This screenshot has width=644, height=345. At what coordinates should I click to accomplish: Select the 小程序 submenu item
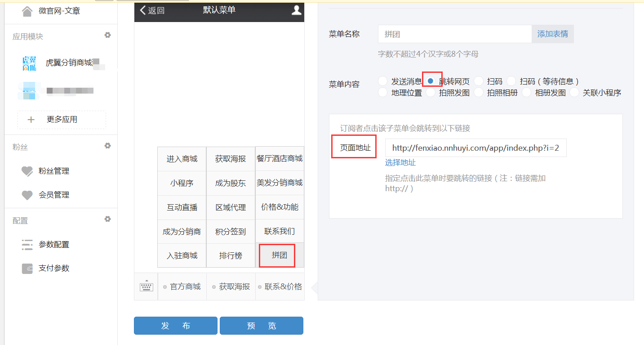click(182, 183)
